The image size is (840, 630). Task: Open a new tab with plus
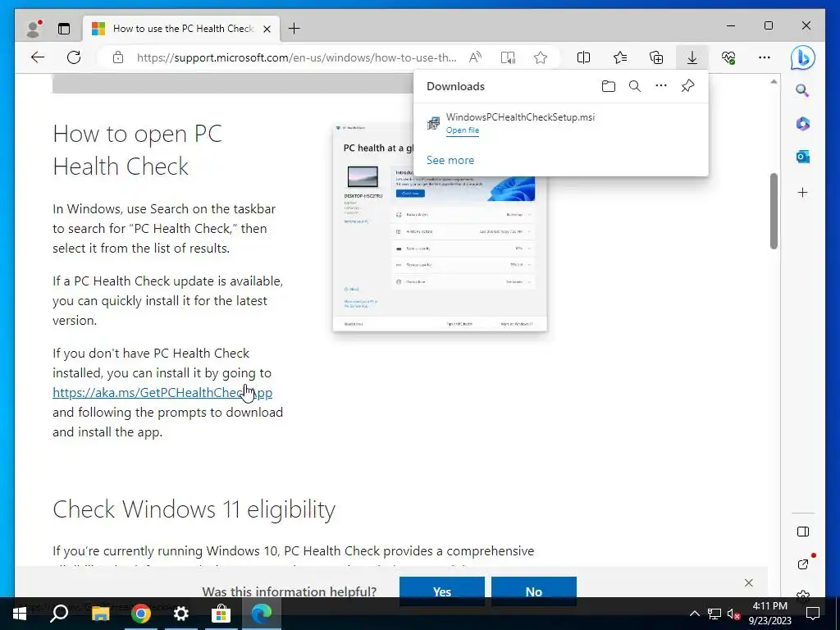(x=294, y=29)
